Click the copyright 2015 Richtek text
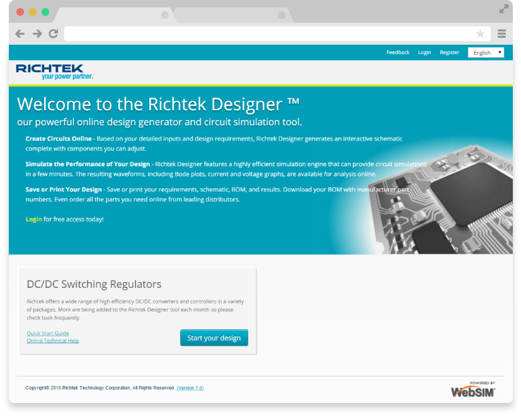Screen dimensions: 521x420 pos(100,388)
